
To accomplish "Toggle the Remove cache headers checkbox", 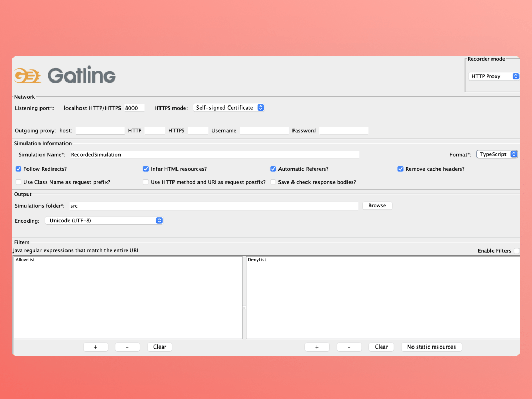I will click(x=401, y=169).
